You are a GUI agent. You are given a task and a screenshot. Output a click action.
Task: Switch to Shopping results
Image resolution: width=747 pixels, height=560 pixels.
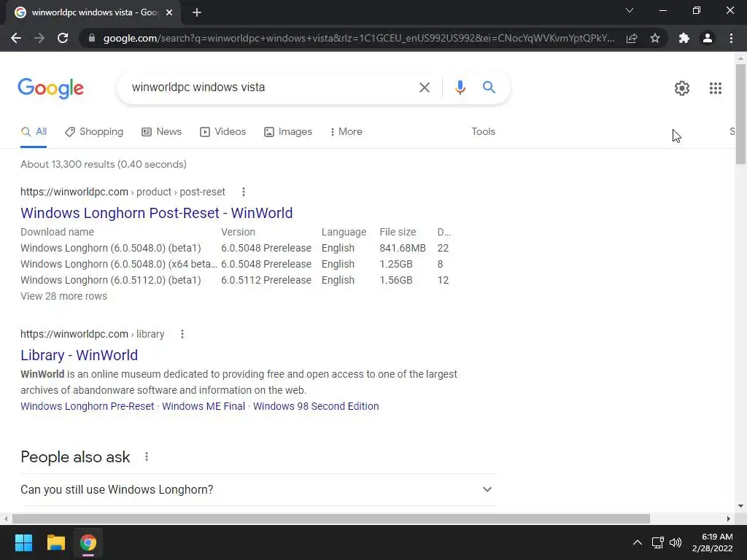pos(94,132)
